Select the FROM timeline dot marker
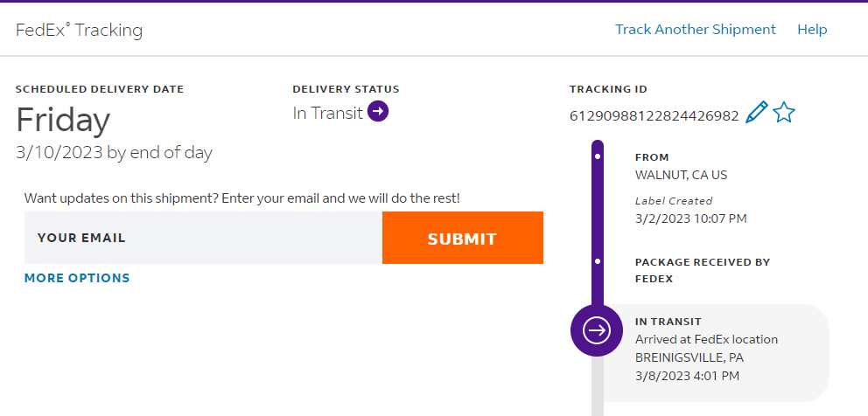The width and height of the screenshot is (868, 416). point(598,157)
